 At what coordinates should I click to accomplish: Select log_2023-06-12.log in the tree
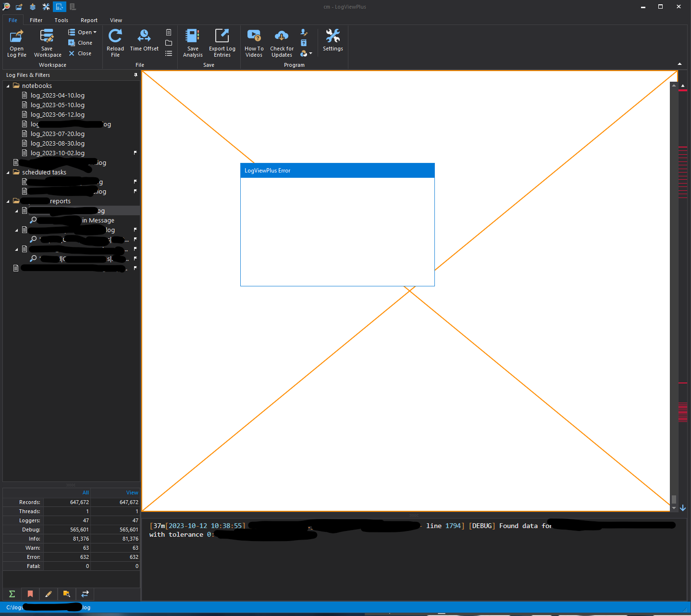(58, 115)
